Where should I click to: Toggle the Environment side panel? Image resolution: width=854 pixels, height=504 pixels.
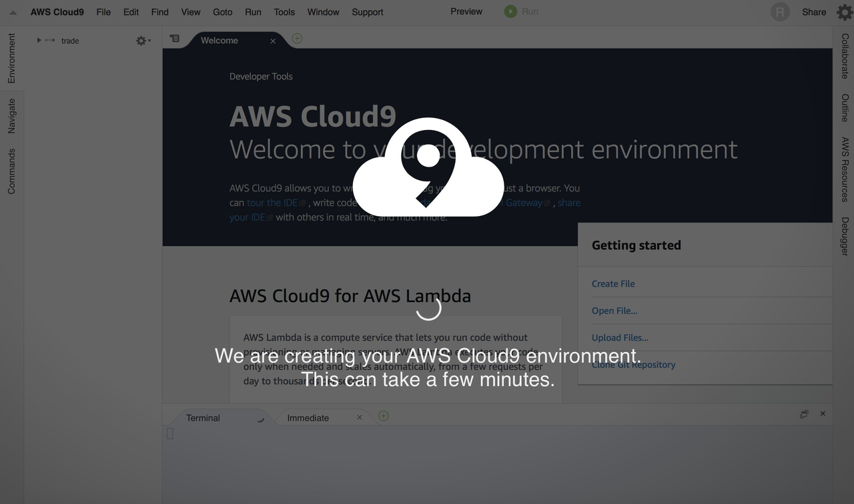coord(11,59)
